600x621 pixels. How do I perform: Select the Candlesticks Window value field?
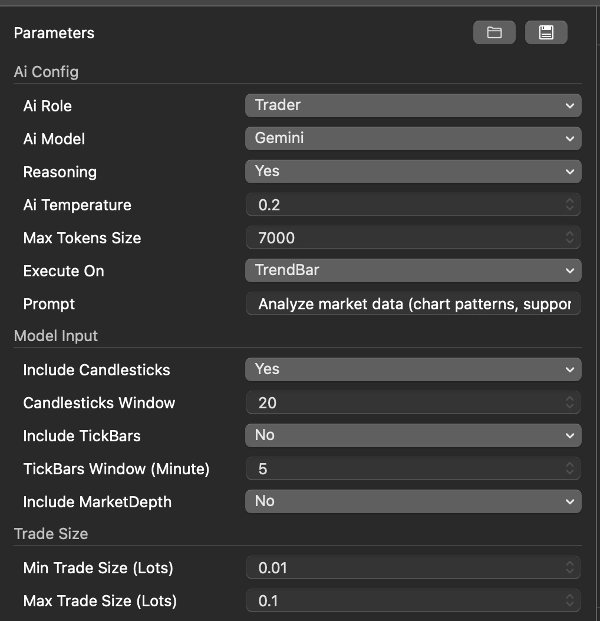(400, 403)
